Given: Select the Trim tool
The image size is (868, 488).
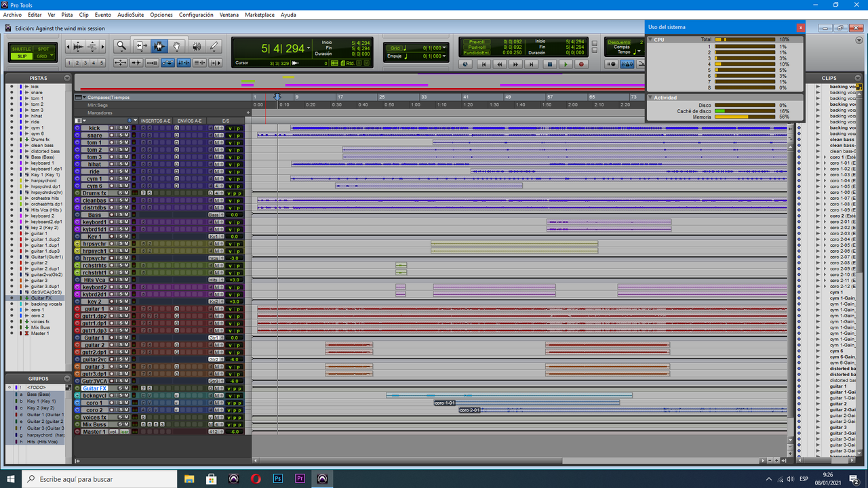Looking at the screenshot, I should click(x=141, y=46).
